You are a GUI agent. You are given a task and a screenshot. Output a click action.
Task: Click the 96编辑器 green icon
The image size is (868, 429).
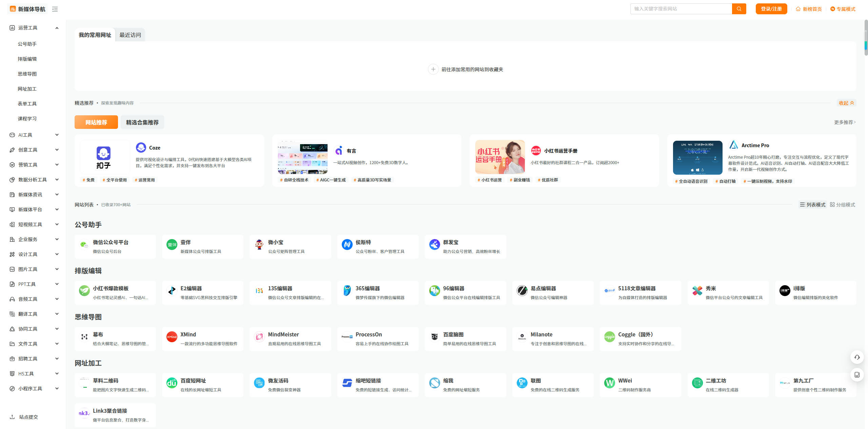434,291
